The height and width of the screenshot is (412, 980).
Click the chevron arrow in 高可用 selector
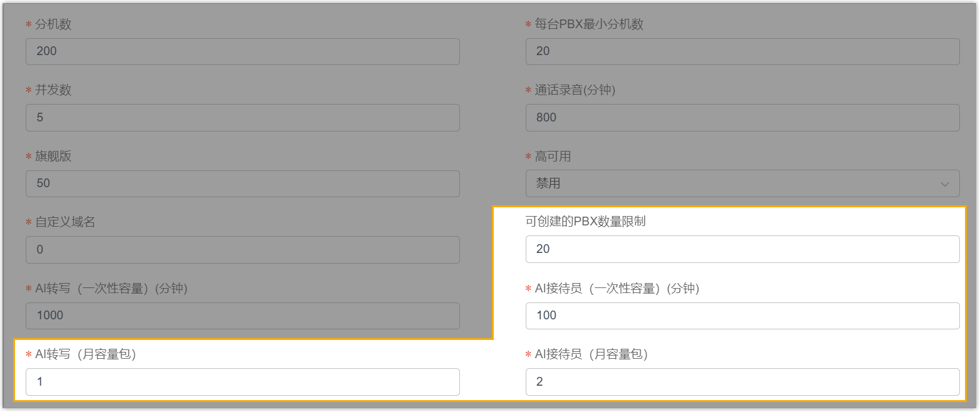pyautogui.click(x=944, y=184)
